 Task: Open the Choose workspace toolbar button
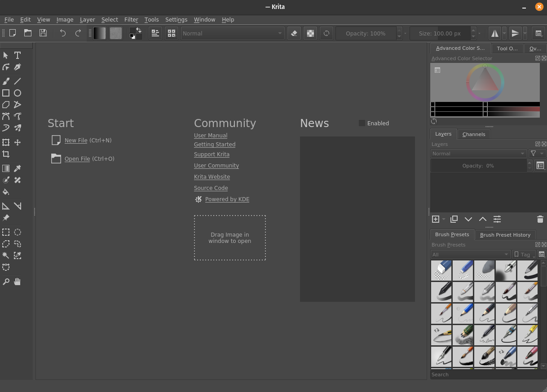[538, 33]
